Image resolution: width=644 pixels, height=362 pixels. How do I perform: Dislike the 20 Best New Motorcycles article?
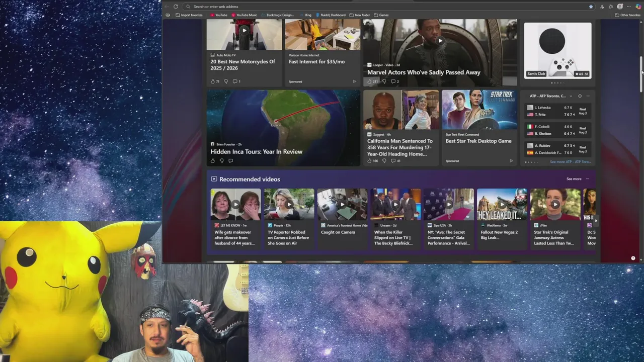(x=226, y=81)
